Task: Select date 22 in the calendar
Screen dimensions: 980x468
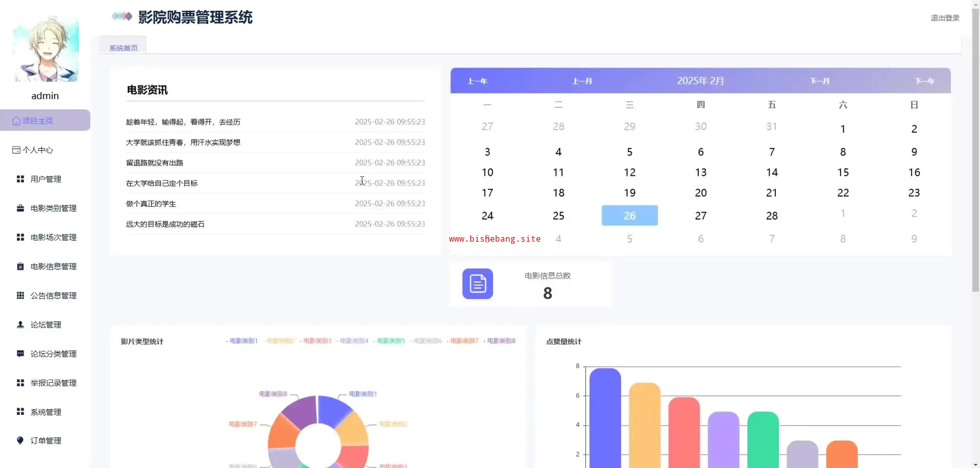Action: [x=843, y=193]
